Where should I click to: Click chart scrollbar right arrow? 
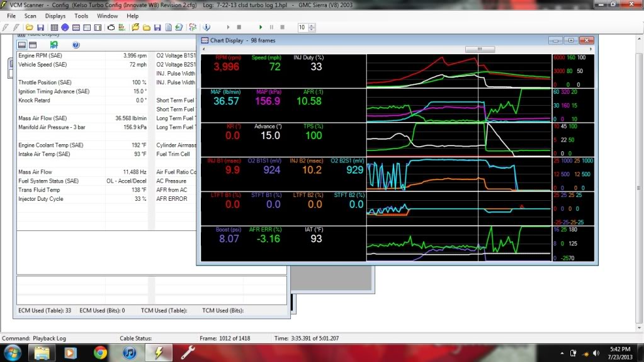tap(590, 49)
